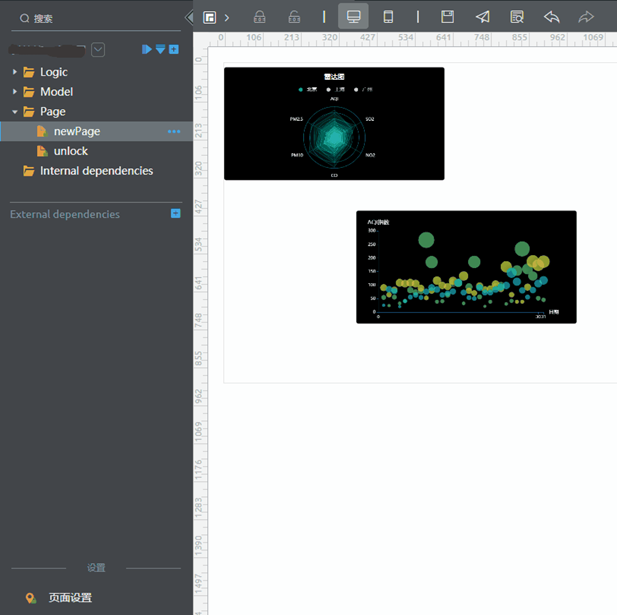Collapse the left sidebar with the arrow
Screen dimensions: 617x615
pos(189,17)
